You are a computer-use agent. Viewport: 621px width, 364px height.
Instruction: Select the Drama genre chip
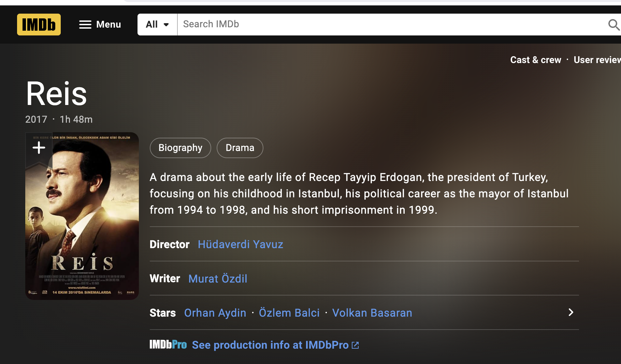point(240,148)
